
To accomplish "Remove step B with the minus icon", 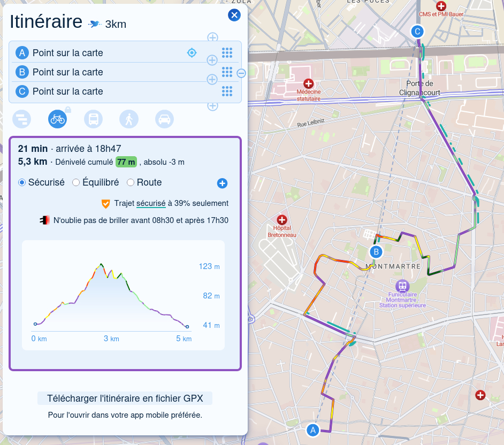I will (241, 73).
